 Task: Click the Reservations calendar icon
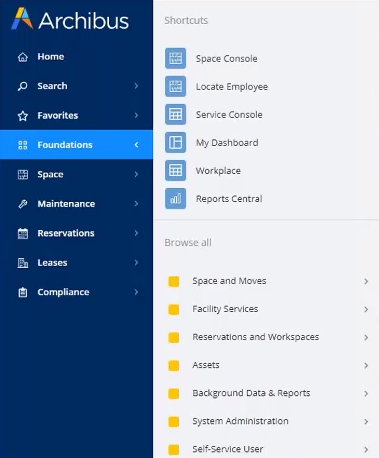(23, 233)
